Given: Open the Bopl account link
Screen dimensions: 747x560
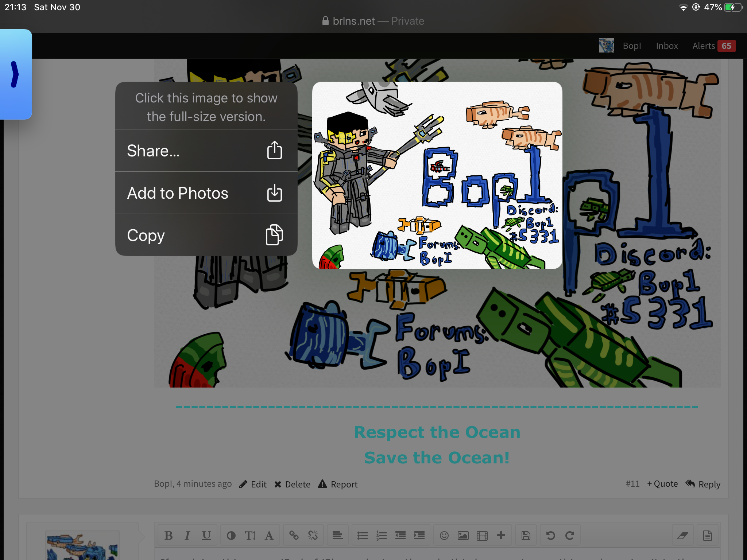Looking at the screenshot, I should 632,46.
